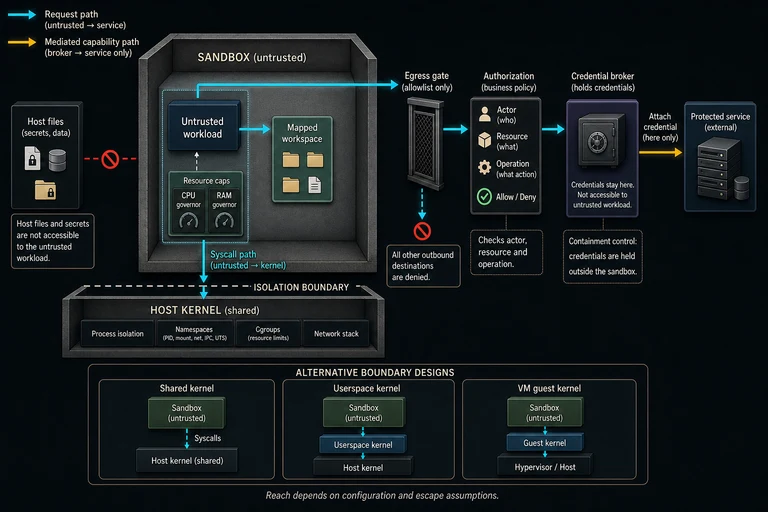
Task: Click the 'Actor (who)' label
Action: pos(506,115)
